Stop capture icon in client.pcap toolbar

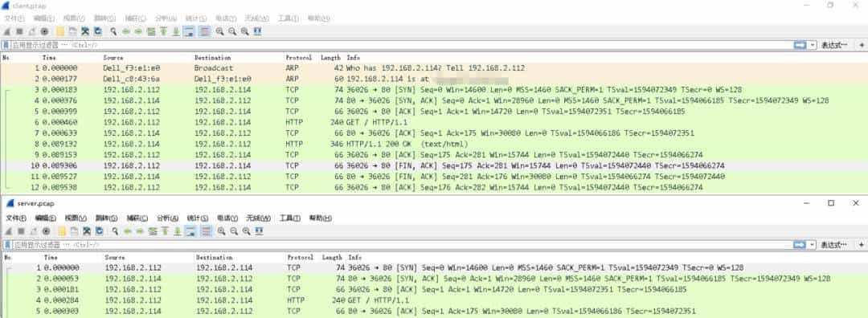pos(19,31)
